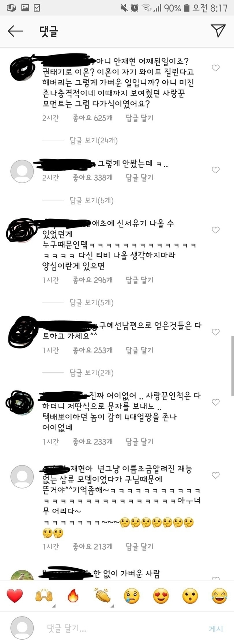
Task: Like the comment with 338 likes
Action: (x=216, y=170)
